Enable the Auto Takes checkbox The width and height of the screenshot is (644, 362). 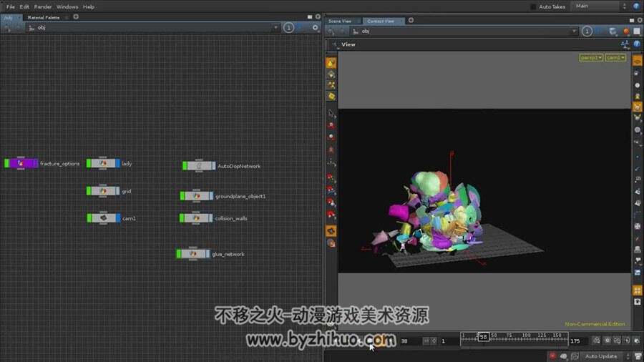(x=533, y=6)
